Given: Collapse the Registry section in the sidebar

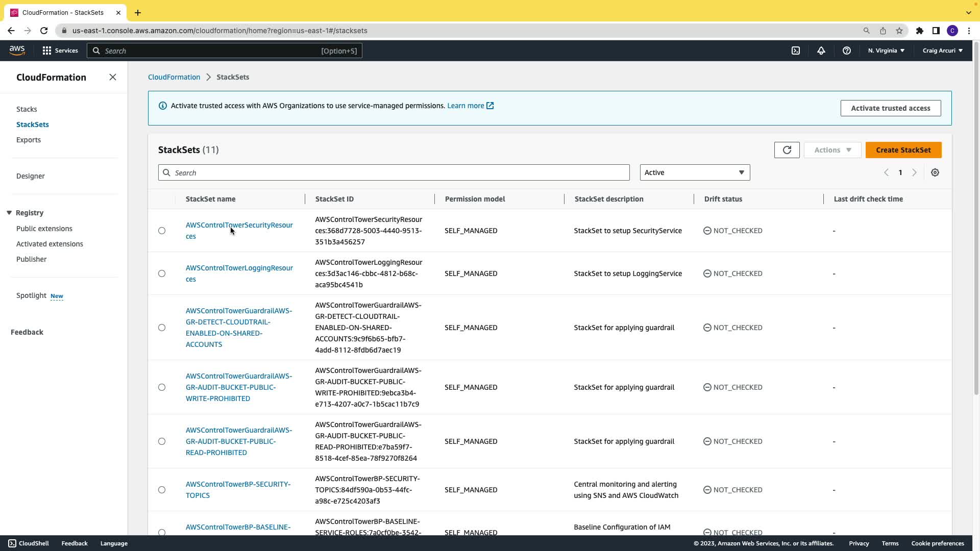Looking at the screenshot, I should click(x=9, y=213).
